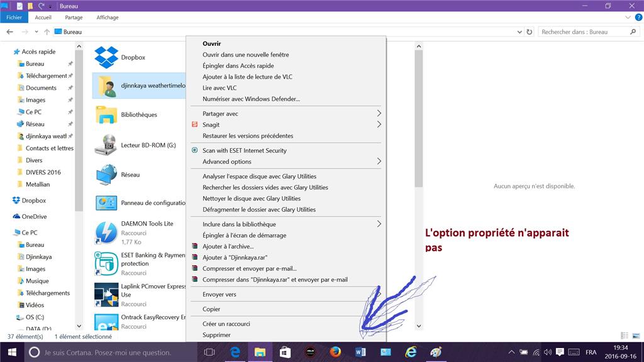The width and height of the screenshot is (644, 362).
Task: Switch to large icons view layout
Action: click(x=636, y=336)
